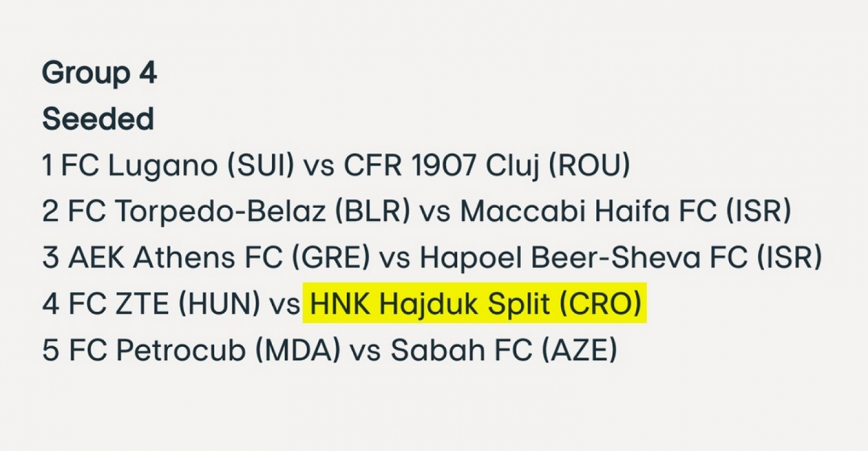Viewport: 868px width, 451px height.
Task: Select CFR 1907 Cluj (ROU) text
Action: click(x=487, y=165)
